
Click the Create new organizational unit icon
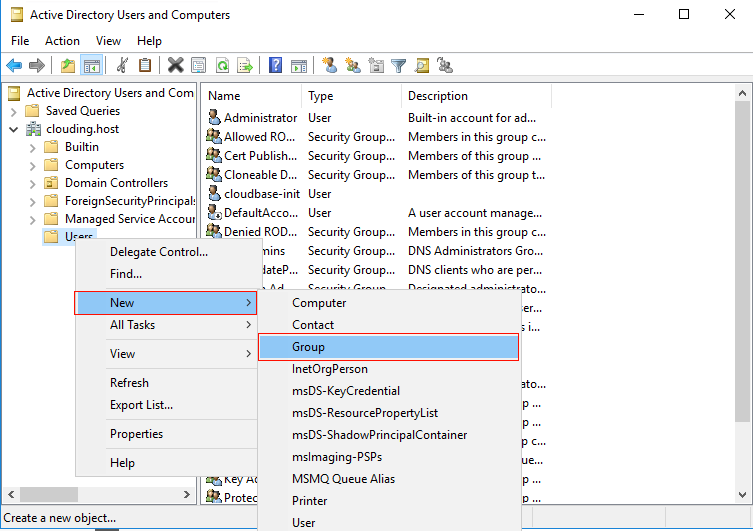pyautogui.click(x=376, y=65)
